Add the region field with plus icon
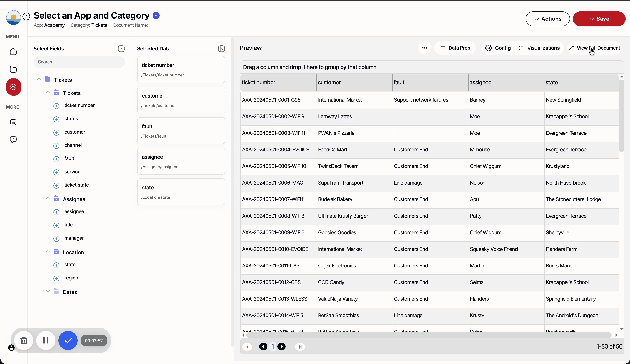The image size is (630, 364). point(57,278)
